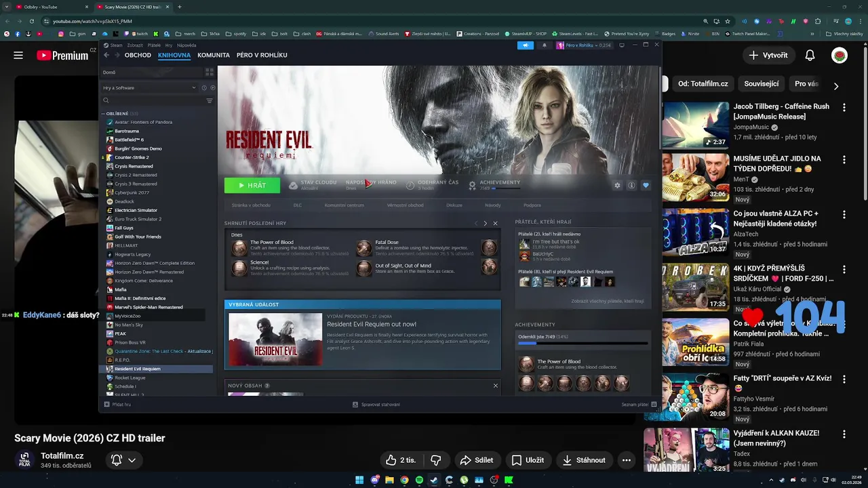The height and width of the screenshot is (488, 868).
Task: Click Stav cloudu cloud icon
Action: point(293,185)
